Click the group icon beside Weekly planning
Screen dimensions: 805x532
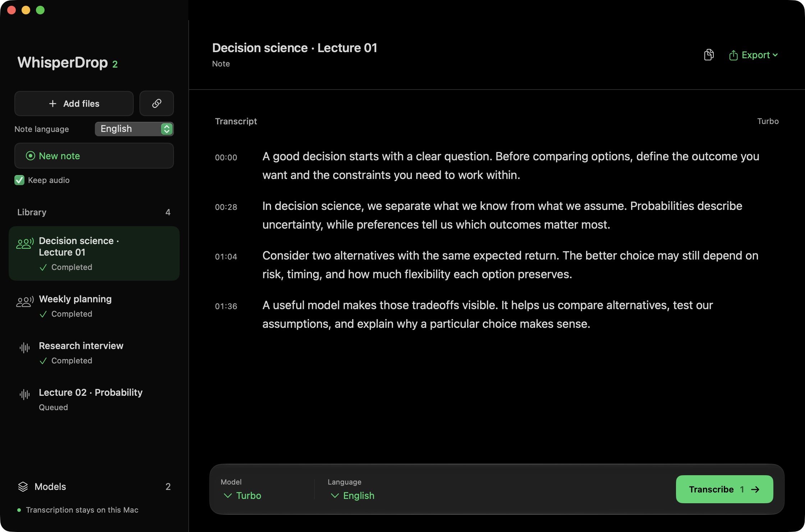[25, 302]
